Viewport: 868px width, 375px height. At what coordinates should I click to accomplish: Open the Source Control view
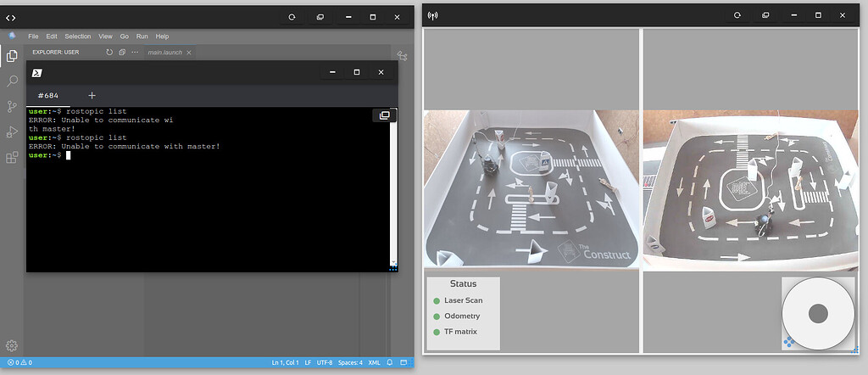[x=12, y=107]
